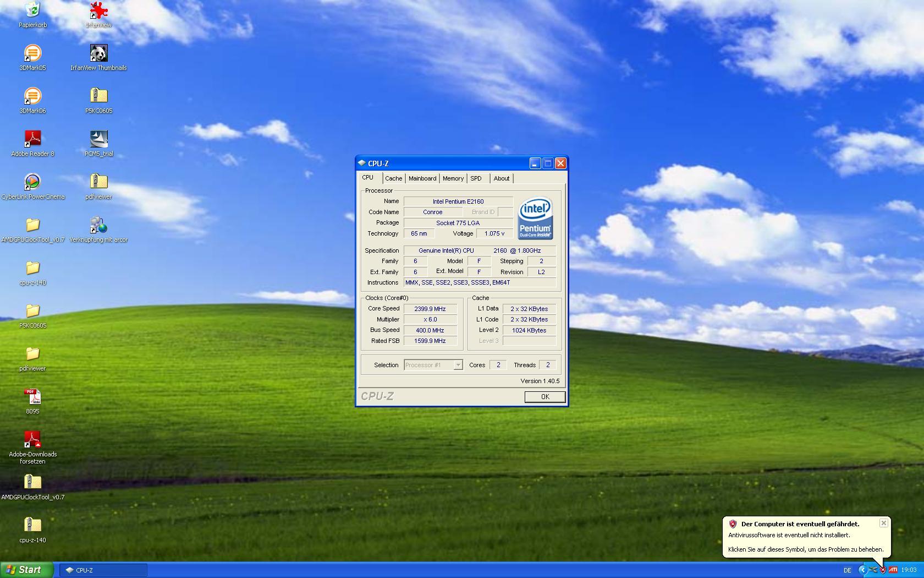Select the pdfviewer zip archive icon
924x578 pixels.
click(x=98, y=186)
